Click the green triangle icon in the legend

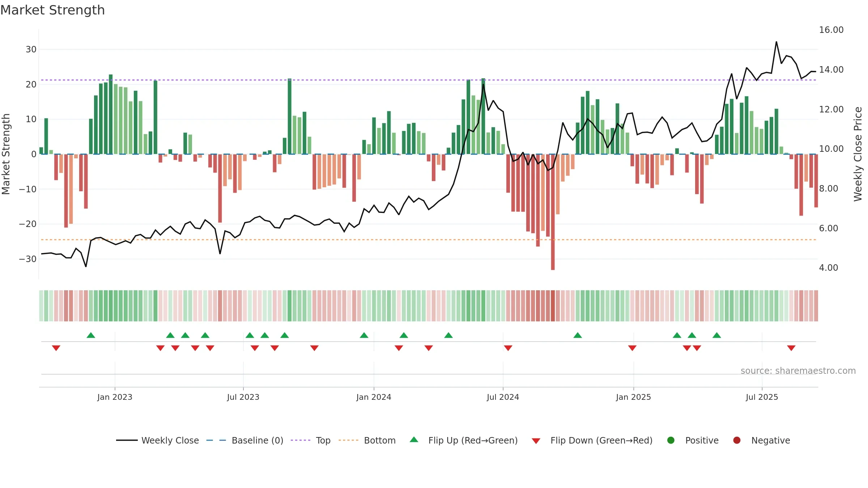pos(414,440)
